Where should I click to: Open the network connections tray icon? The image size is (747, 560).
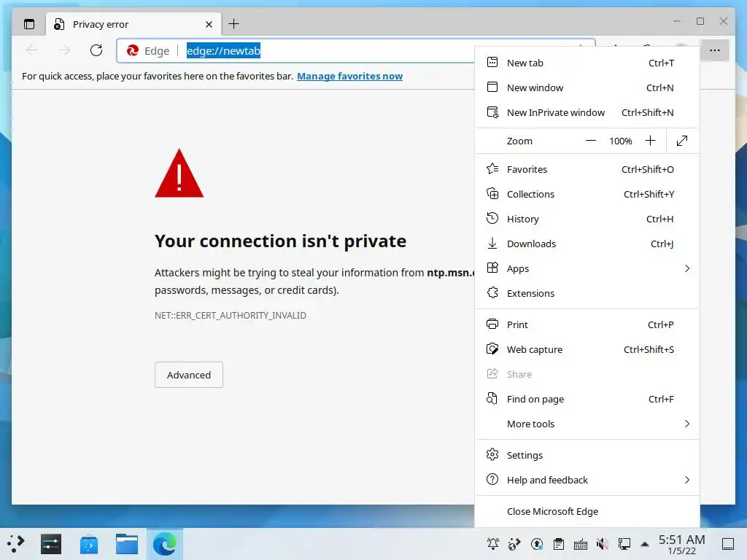(624, 544)
